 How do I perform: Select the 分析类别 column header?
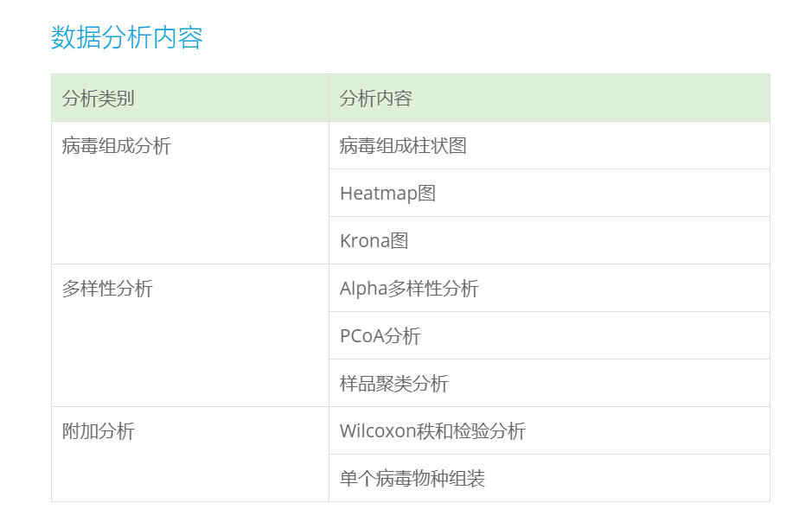[x=99, y=99]
